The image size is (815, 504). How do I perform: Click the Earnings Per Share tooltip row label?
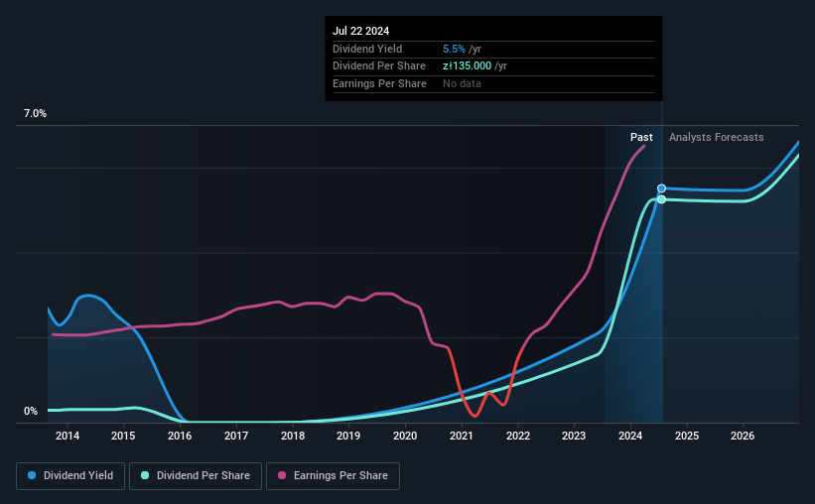coord(379,83)
